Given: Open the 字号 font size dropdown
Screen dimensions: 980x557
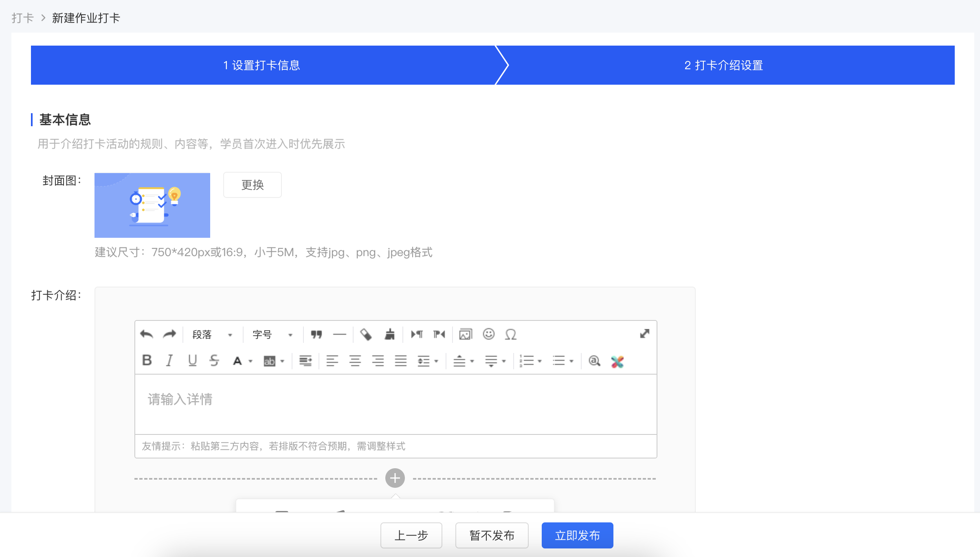Looking at the screenshot, I should click(x=272, y=335).
